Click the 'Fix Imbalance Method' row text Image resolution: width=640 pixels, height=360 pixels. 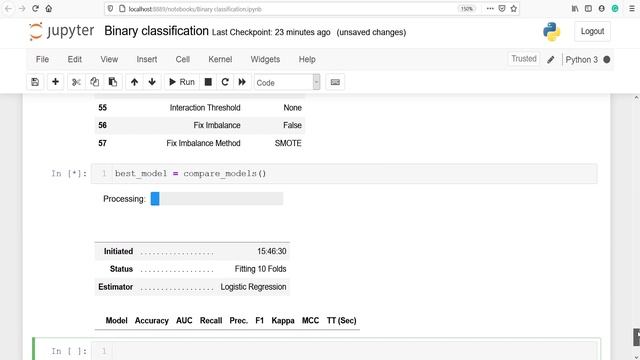pyautogui.click(x=203, y=143)
